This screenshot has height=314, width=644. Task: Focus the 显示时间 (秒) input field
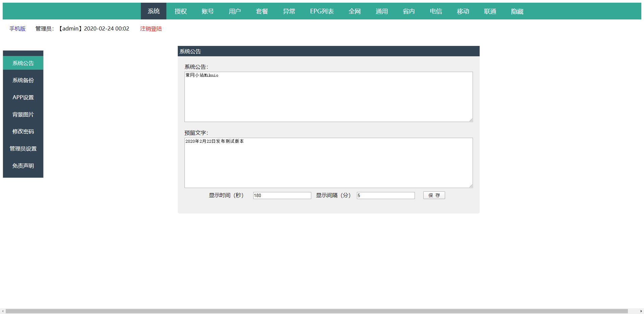point(282,195)
